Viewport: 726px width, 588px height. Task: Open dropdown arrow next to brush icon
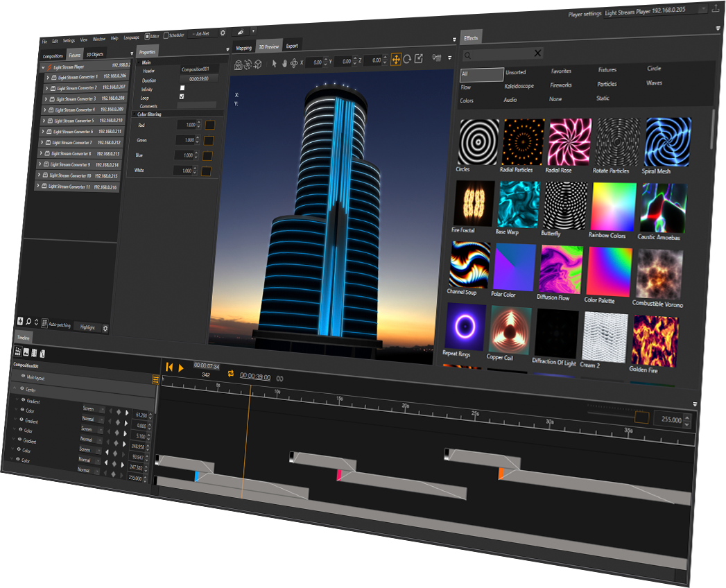pos(253,31)
